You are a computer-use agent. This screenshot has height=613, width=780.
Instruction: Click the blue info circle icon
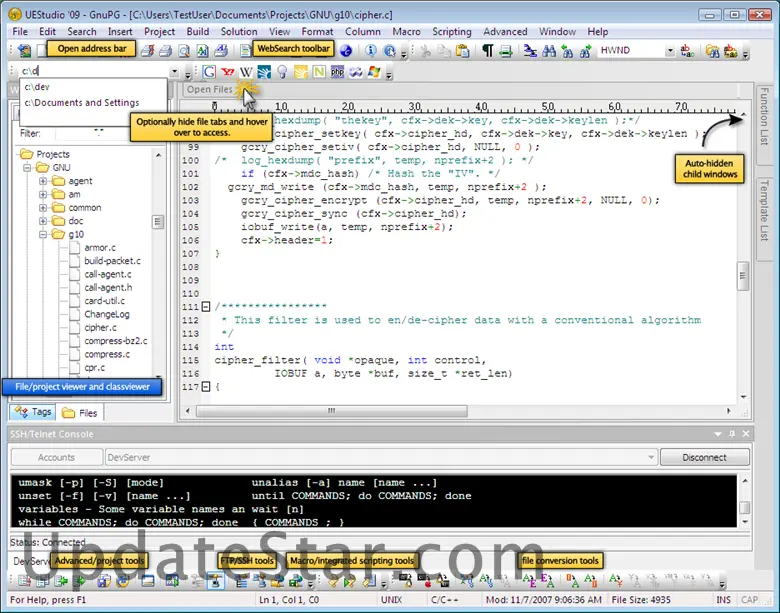pyautogui.click(x=371, y=50)
